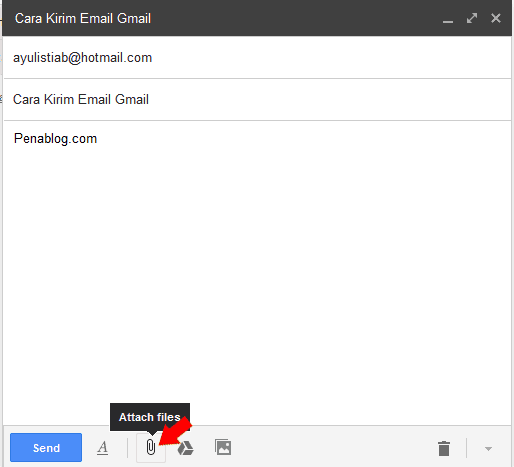Screen dimensions: 514x467
Task: Click the blue Send button
Action: pyautogui.click(x=46, y=447)
